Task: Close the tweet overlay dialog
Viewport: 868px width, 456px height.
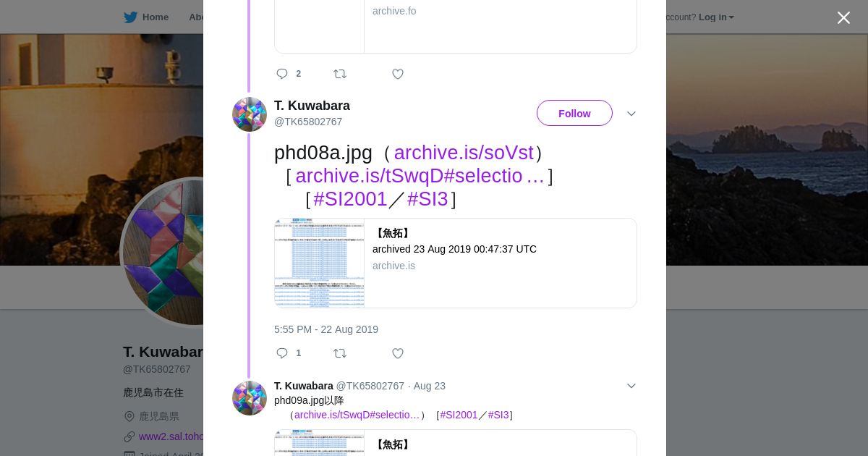Action: point(843,17)
